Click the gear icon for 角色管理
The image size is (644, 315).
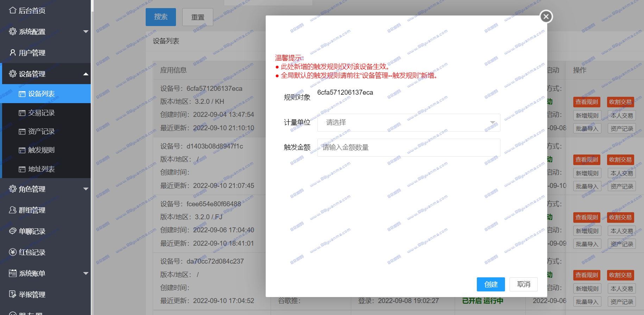point(13,189)
